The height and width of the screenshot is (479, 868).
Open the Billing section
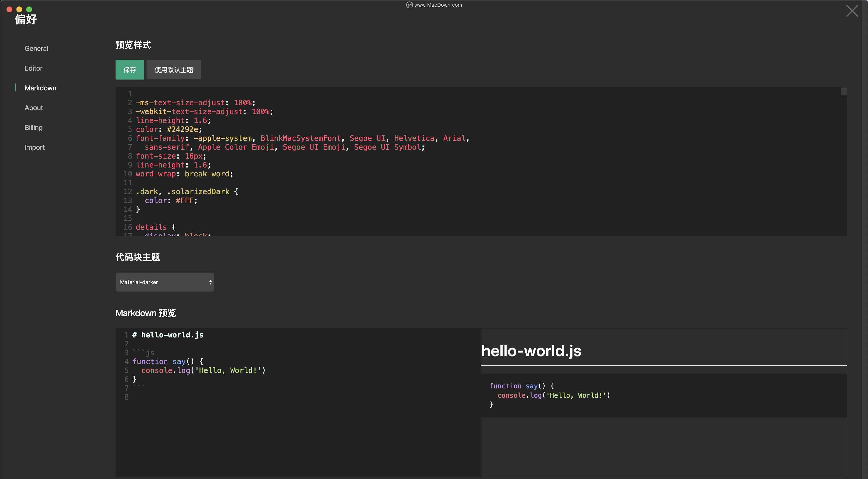click(x=33, y=128)
